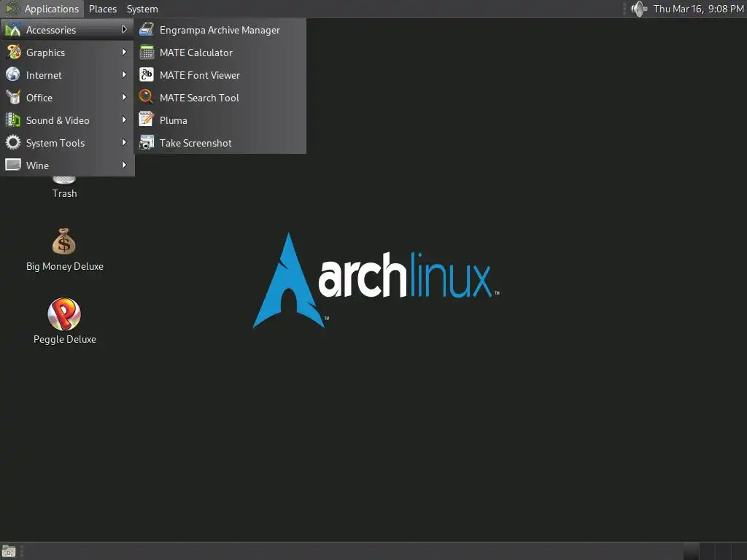Click the Office category icon
747x560 pixels.
[13, 97]
